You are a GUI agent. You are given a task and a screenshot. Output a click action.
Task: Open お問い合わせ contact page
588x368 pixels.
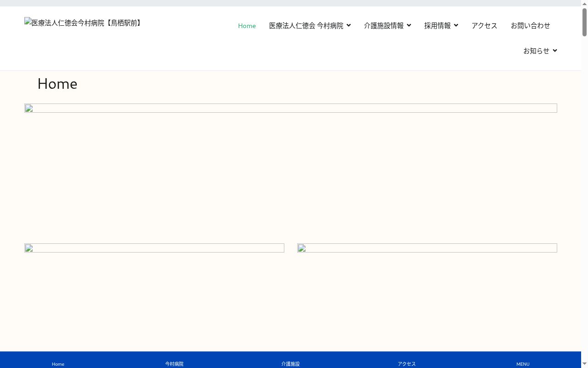pos(530,26)
